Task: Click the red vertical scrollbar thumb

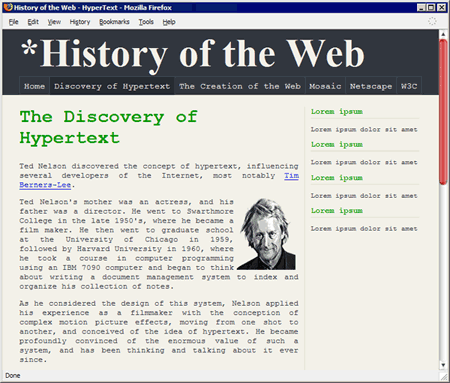Action: coord(443,112)
